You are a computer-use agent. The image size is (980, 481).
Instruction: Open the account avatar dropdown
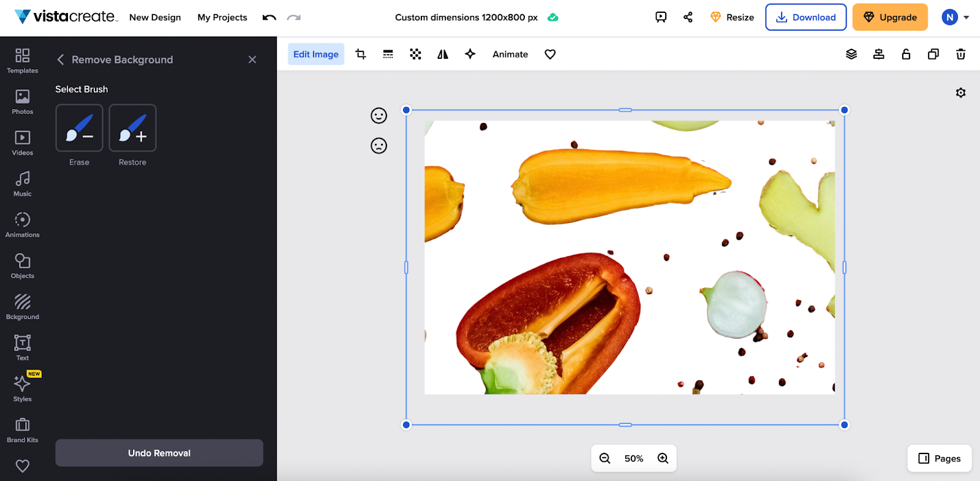956,17
